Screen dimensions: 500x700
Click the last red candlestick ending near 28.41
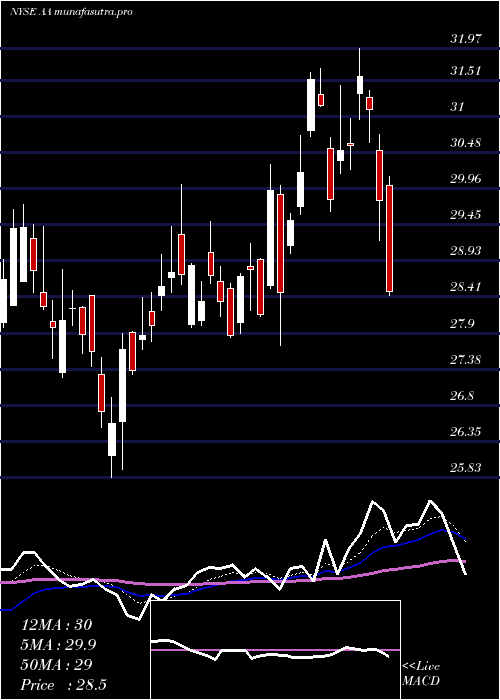390,239
